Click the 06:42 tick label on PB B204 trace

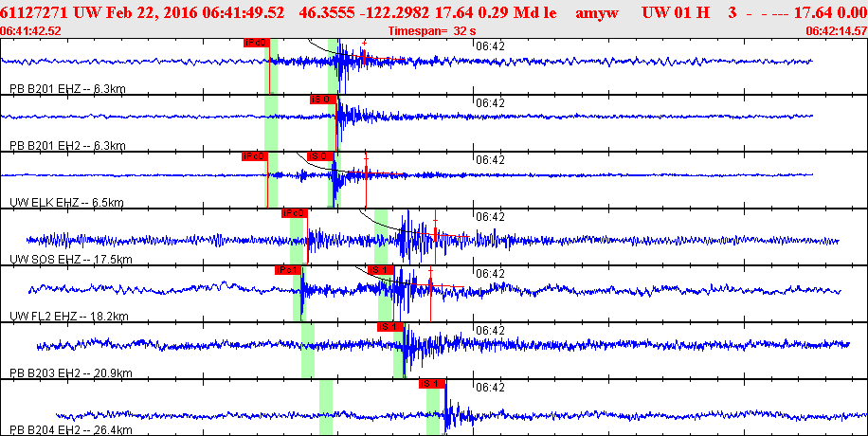[491, 388]
